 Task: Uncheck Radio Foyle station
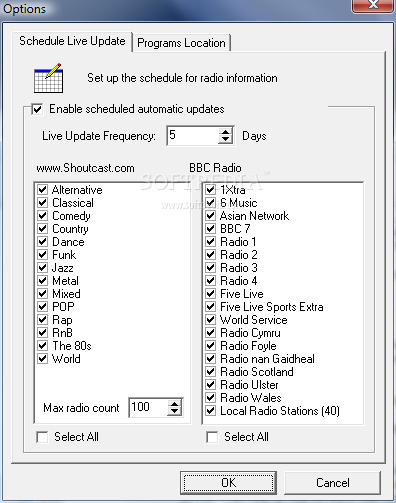[210, 346]
